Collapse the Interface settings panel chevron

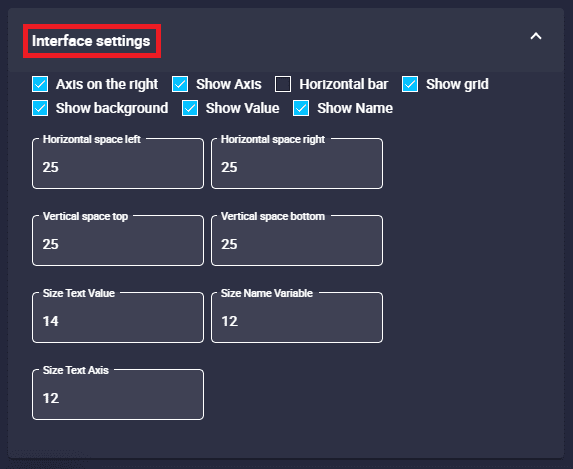536,36
